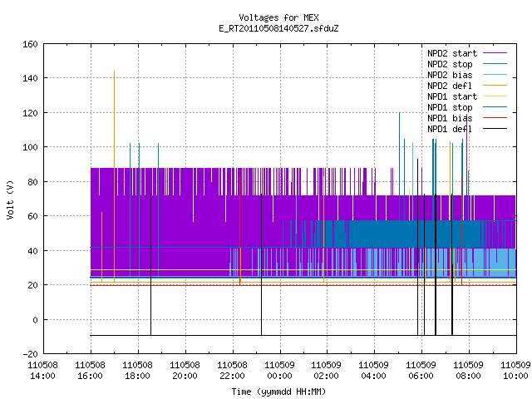Viewport: 532px width, 399px height.
Task: Click the 'NPD2 start' legend label
Action: (x=452, y=53)
